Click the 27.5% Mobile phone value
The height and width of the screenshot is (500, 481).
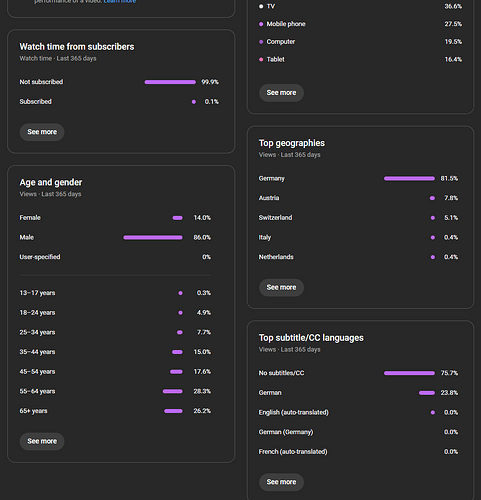[453, 24]
